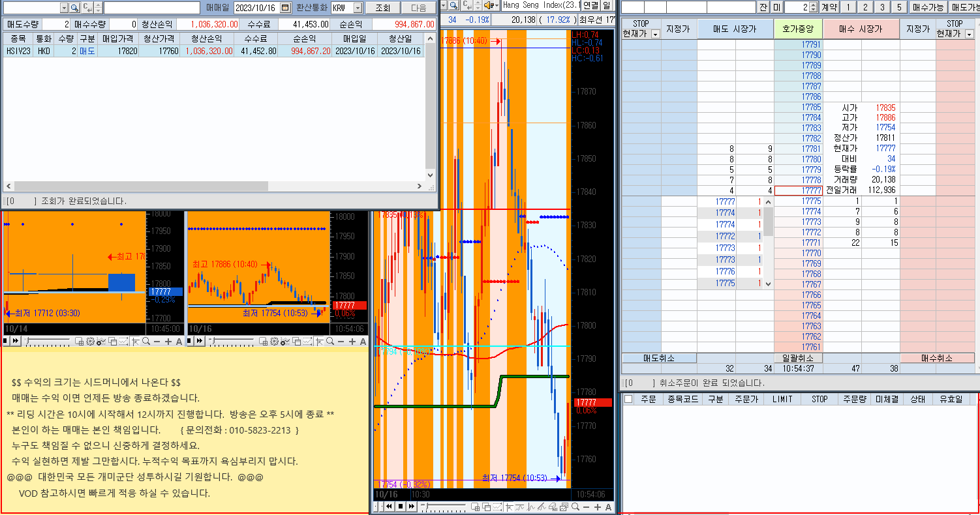
Task: Click price 17791 at top of the ladder
Action: coord(798,45)
